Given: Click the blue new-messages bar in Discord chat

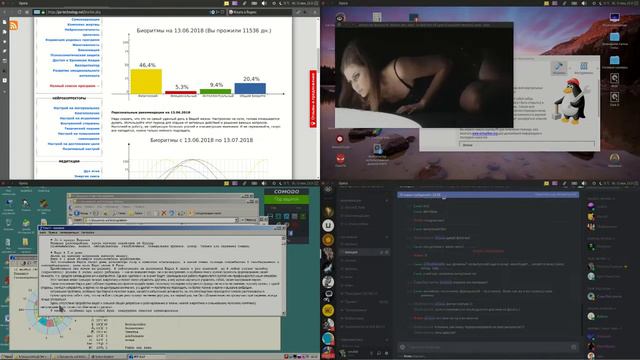Looking at the screenshot, I should tap(488, 195).
